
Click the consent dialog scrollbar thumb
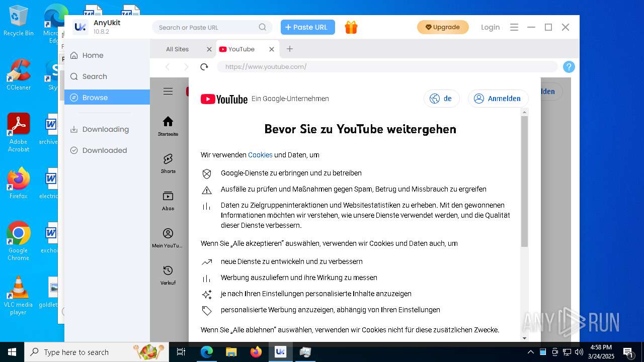tap(524, 182)
